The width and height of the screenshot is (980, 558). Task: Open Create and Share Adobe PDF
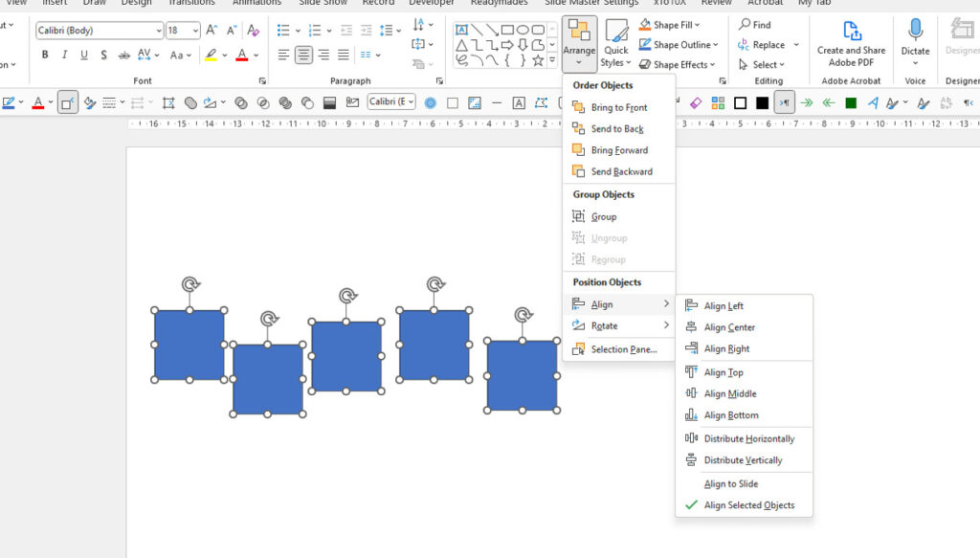[x=850, y=43]
